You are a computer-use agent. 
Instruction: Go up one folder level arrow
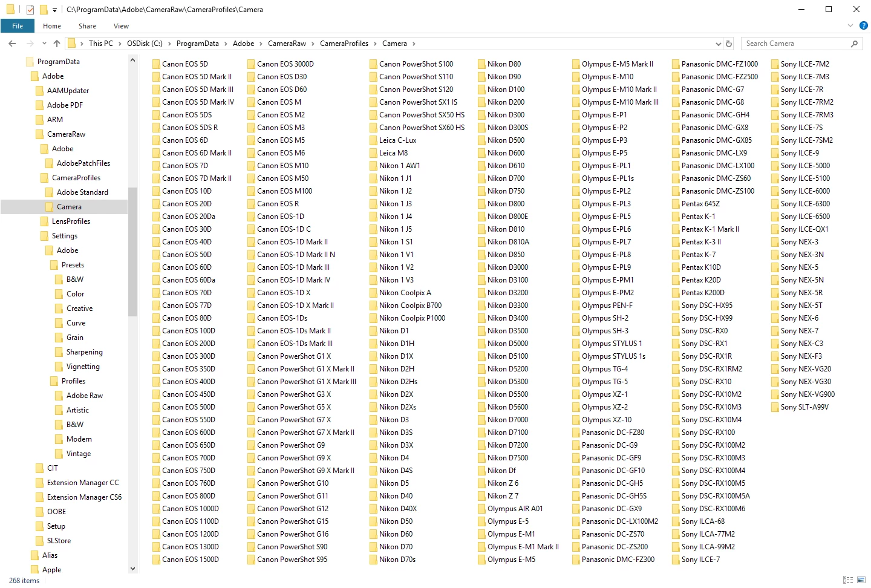coord(57,44)
